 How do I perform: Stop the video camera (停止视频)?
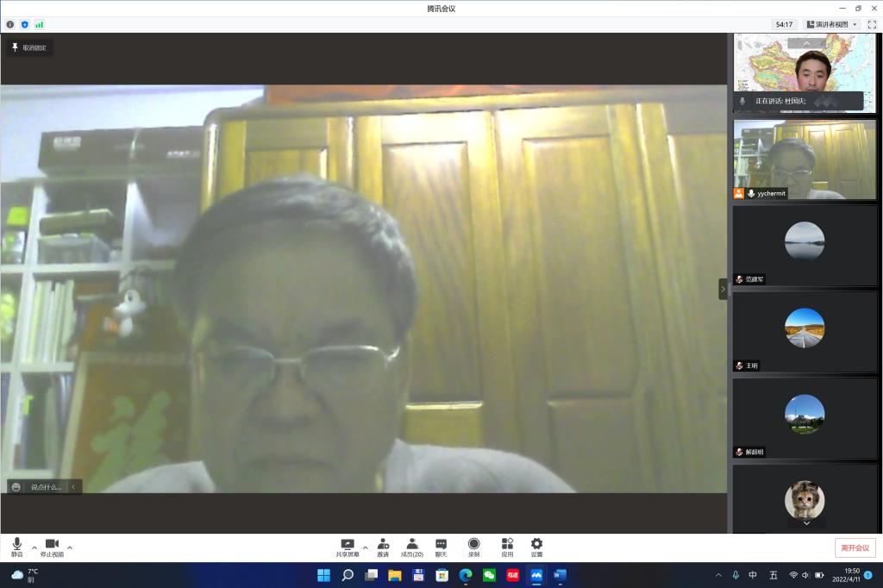click(x=52, y=547)
